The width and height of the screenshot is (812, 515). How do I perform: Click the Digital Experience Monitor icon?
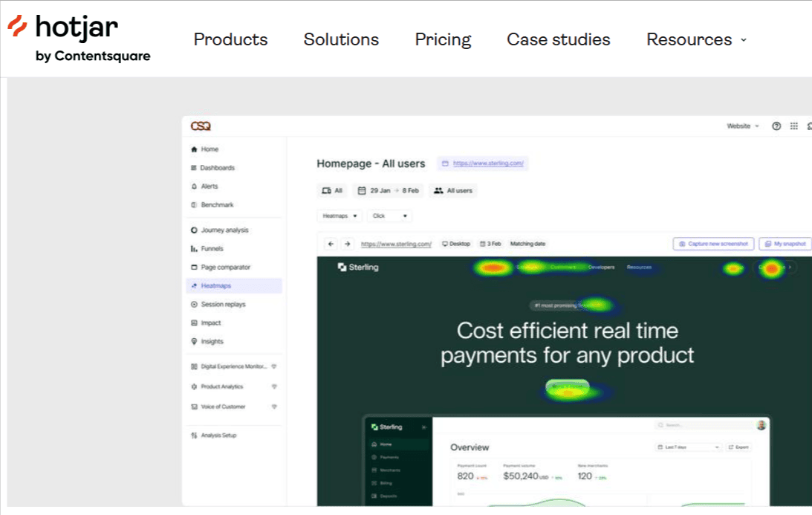coord(194,367)
